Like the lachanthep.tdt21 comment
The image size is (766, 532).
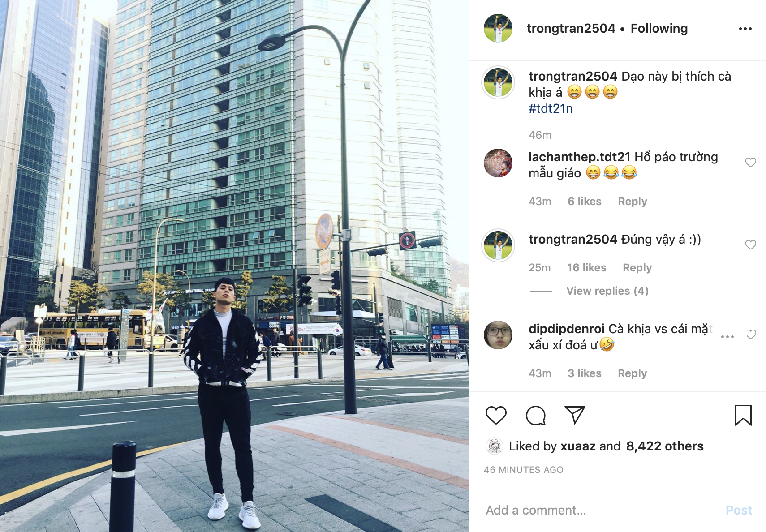pos(751,162)
